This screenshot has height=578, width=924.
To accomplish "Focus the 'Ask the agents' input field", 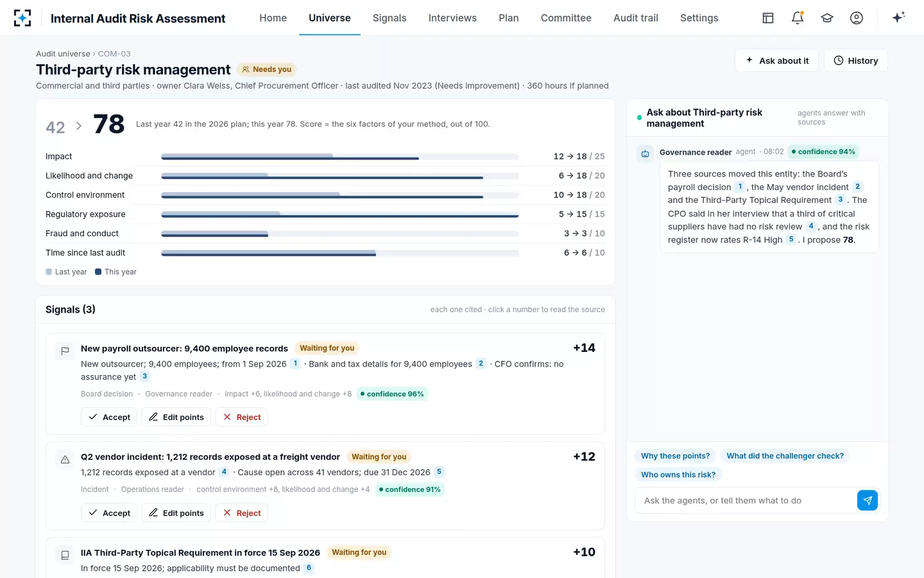I will point(746,500).
